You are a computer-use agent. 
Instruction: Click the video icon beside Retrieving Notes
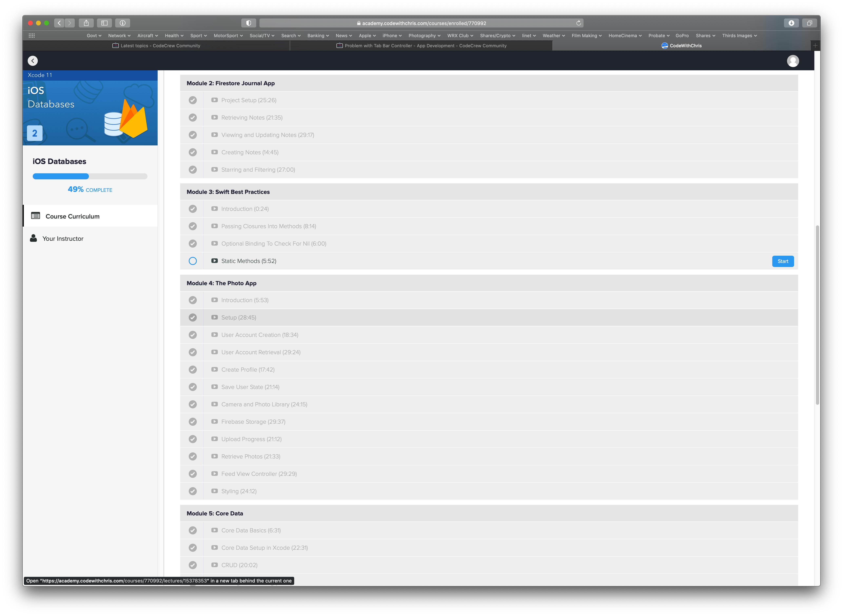pyautogui.click(x=214, y=117)
